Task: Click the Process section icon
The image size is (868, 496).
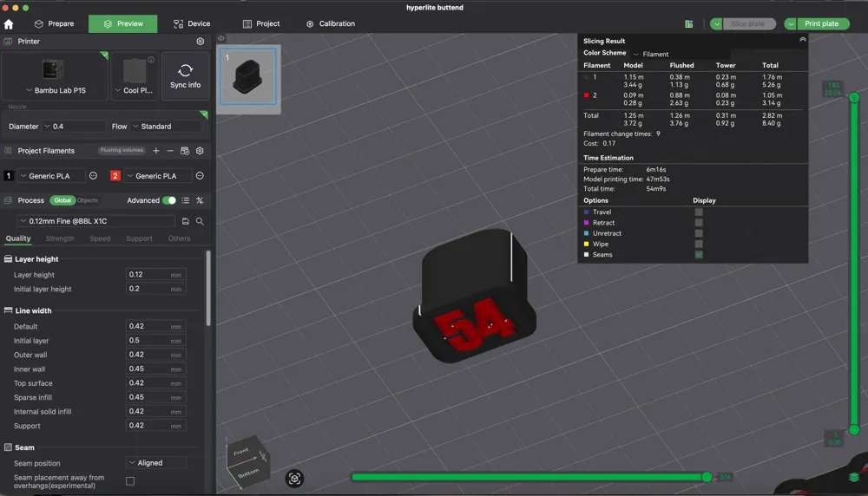Action: pos(8,200)
